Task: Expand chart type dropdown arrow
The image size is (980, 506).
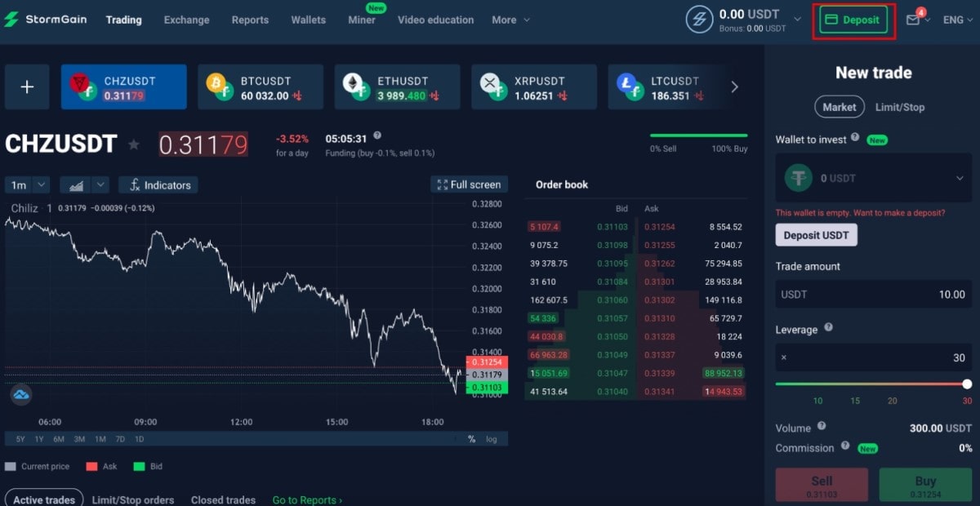Action: [100, 185]
